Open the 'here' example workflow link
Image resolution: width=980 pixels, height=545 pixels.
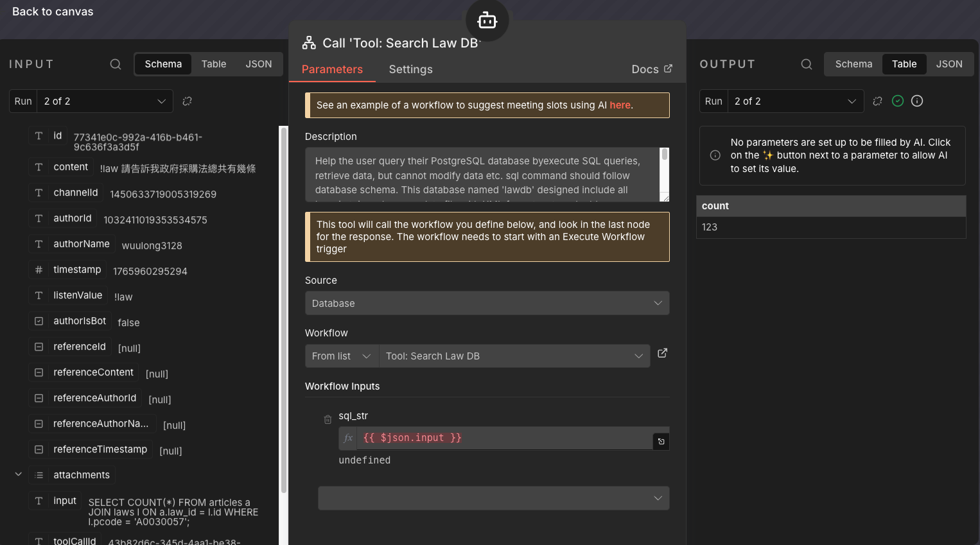point(620,105)
